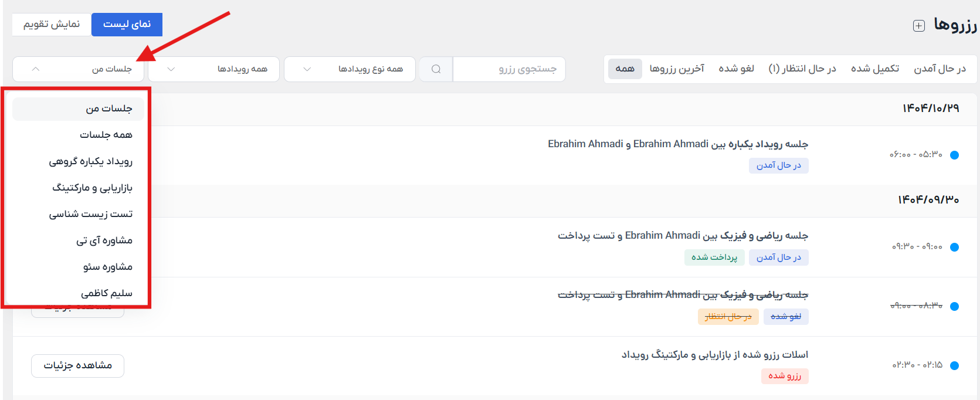Click blue dot of 09:00-09:30 reservation
This screenshot has height=400, width=980.
tap(954, 247)
